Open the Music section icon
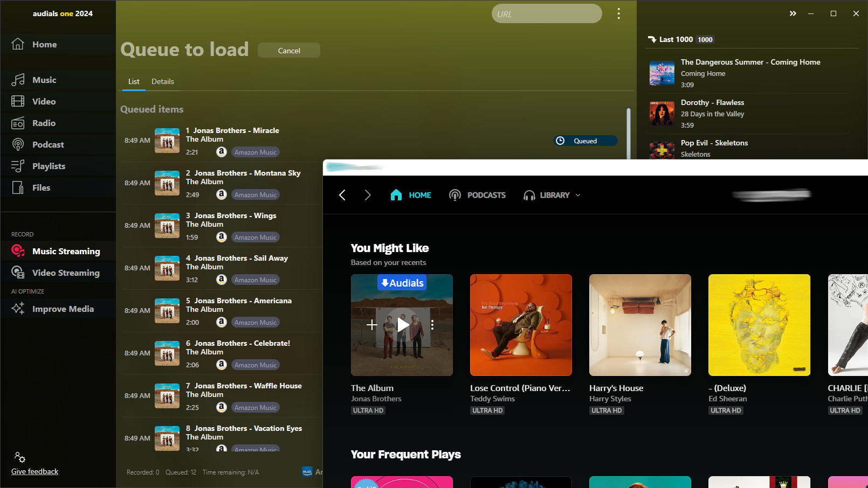The width and height of the screenshot is (868, 488). tap(18, 80)
